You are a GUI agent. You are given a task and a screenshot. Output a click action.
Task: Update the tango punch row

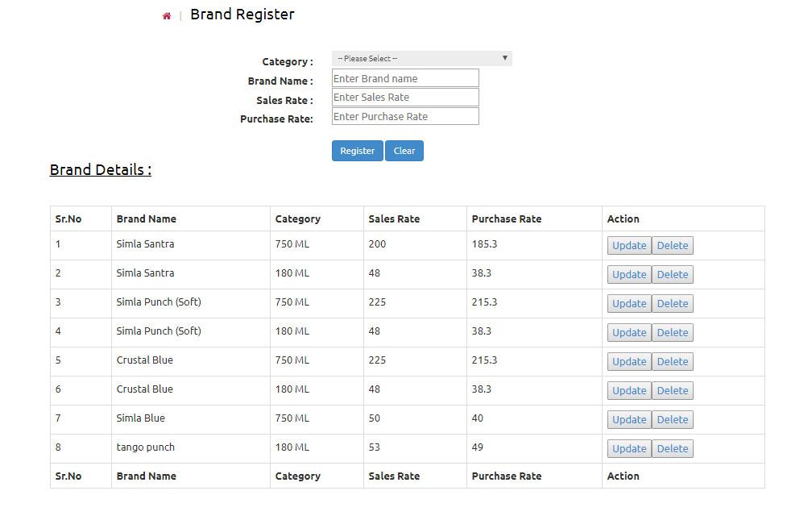[x=629, y=449]
